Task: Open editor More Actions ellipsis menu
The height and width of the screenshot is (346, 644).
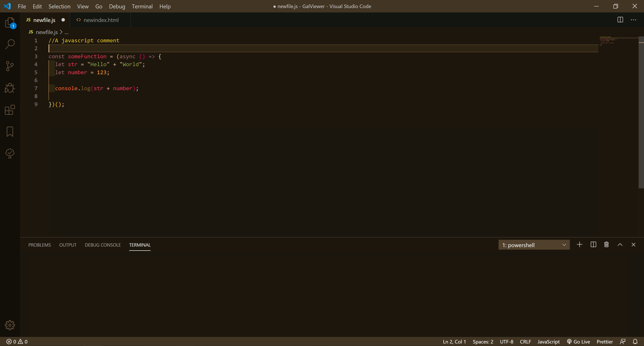Action: pyautogui.click(x=633, y=20)
